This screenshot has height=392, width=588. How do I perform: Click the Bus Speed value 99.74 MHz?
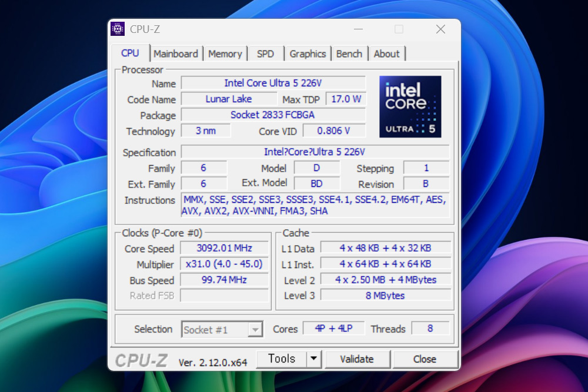click(x=224, y=280)
